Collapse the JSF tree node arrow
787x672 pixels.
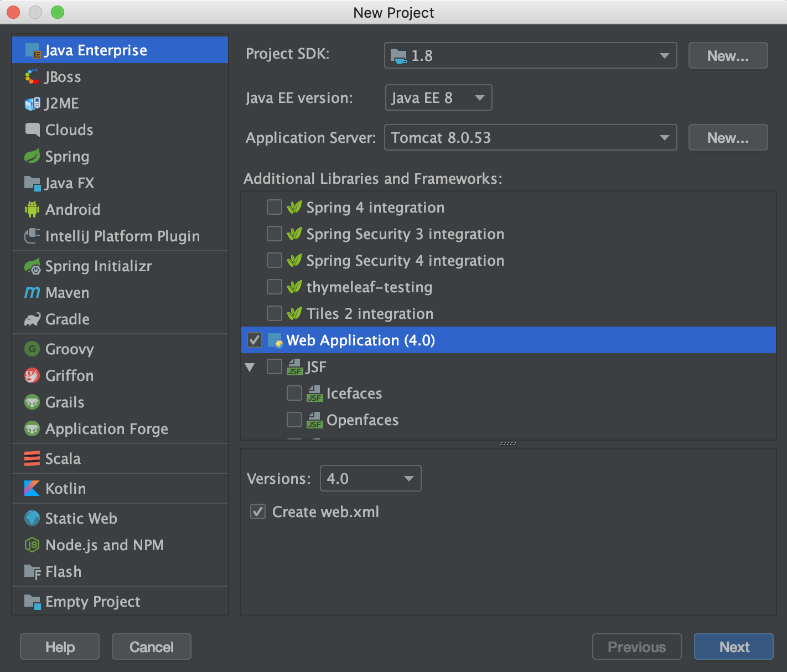click(x=250, y=367)
